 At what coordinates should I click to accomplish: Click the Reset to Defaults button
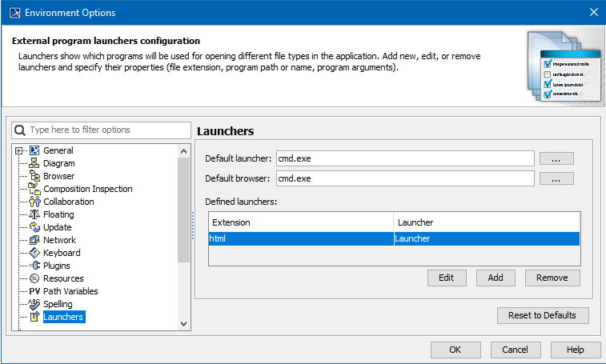coord(542,315)
